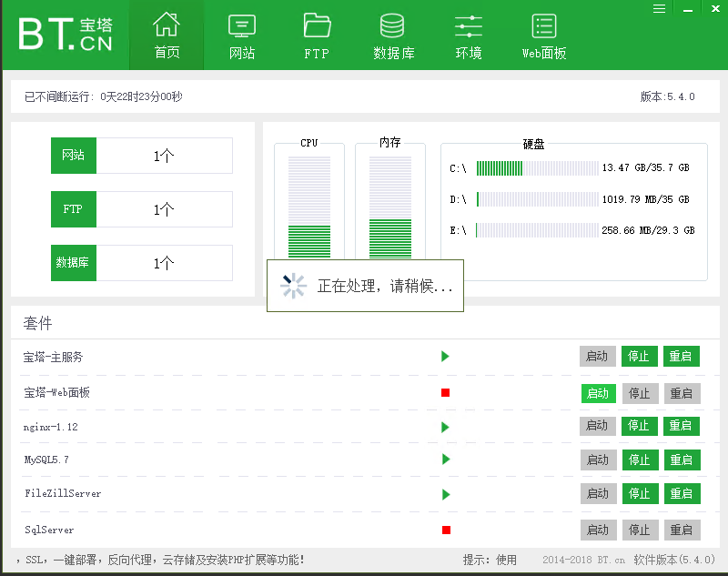Click the green 数据库 count tile
The height and width of the screenshot is (576, 728).
74,263
